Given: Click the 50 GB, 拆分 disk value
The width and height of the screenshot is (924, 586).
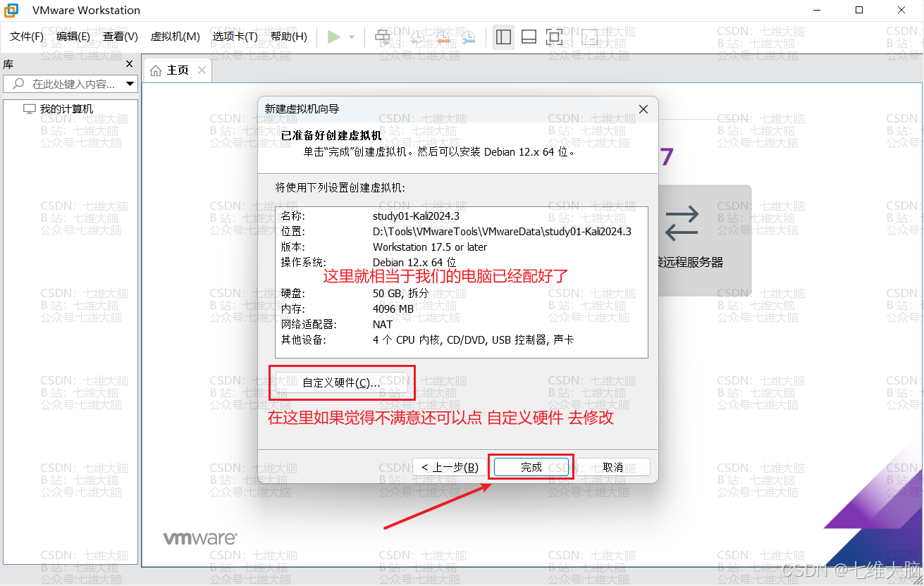Looking at the screenshot, I should click(x=400, y=293).
